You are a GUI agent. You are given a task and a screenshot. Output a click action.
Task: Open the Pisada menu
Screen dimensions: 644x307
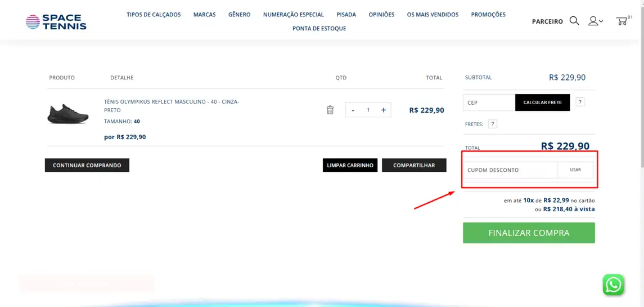tap(346, 15)
